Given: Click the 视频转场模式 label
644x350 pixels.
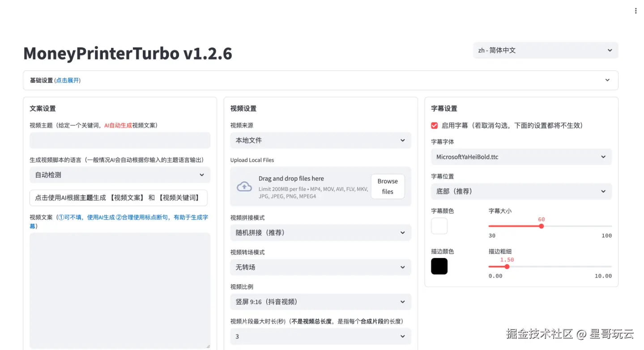Looking at the screenshot, I should tap(247, 252).
